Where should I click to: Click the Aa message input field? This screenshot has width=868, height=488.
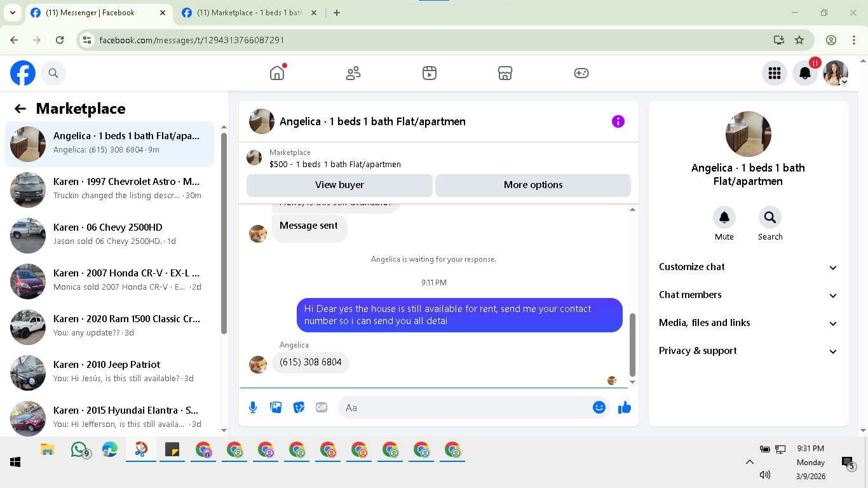coord(465,408)
